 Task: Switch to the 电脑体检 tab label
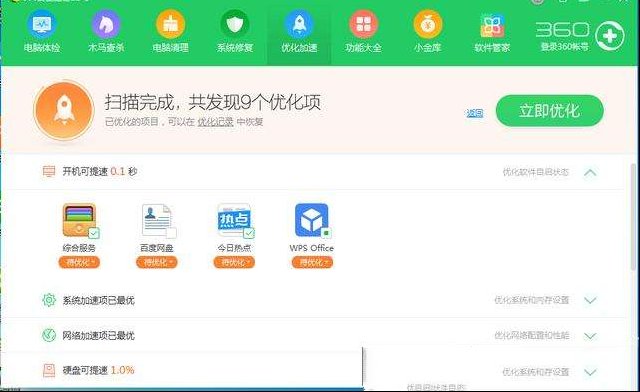(x=42, y=48)
